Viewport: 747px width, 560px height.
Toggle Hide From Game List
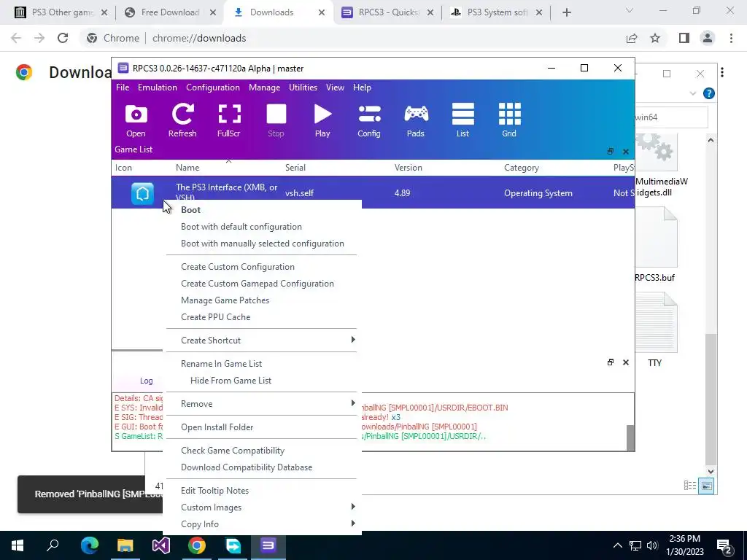[261, 380]
